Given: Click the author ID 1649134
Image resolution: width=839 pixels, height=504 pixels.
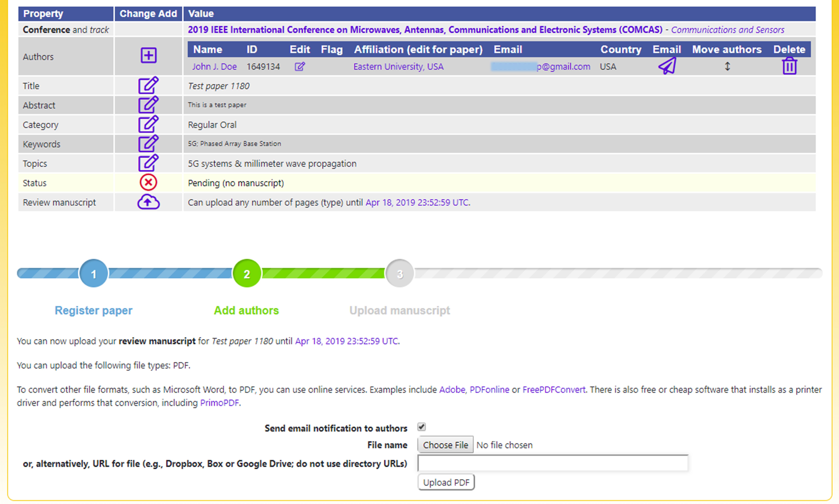Looking at the screenshot, I should point(263,67).
